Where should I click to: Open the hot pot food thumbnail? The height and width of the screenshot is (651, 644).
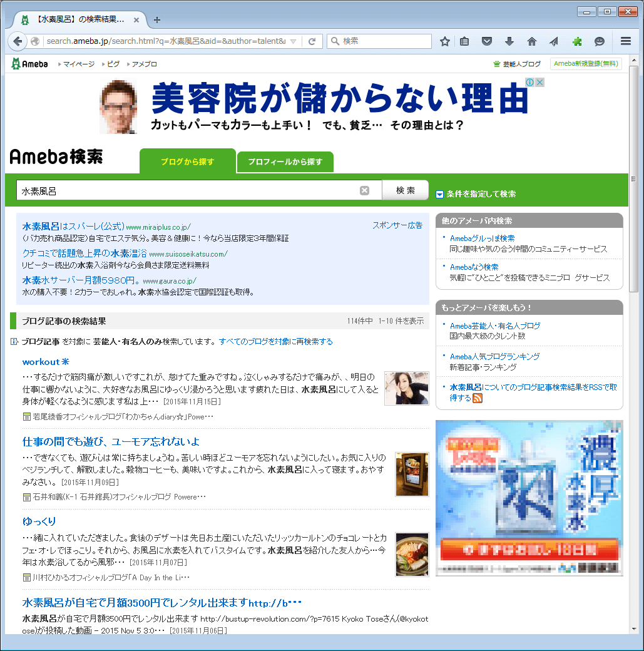coord(412,555)
